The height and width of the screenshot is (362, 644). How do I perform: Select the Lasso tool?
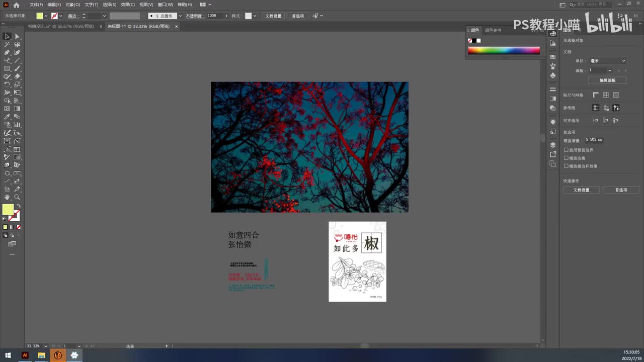[17, 44]
